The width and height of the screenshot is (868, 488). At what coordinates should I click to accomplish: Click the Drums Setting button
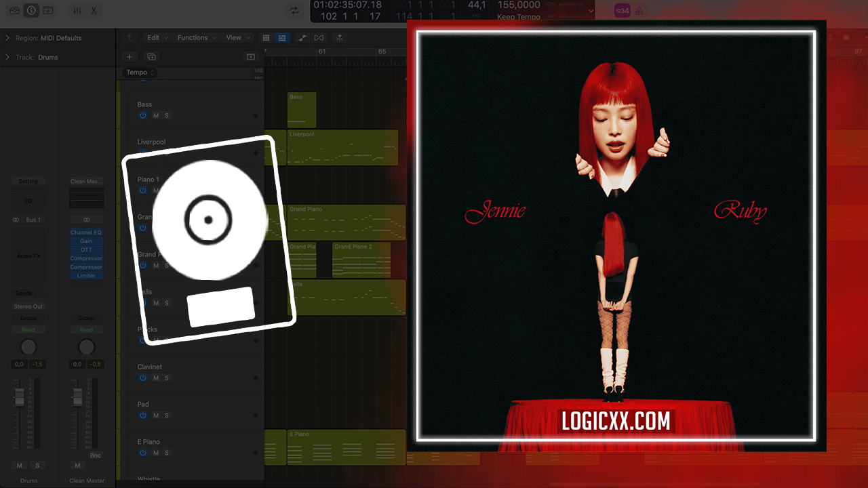(x=28, y=182)
